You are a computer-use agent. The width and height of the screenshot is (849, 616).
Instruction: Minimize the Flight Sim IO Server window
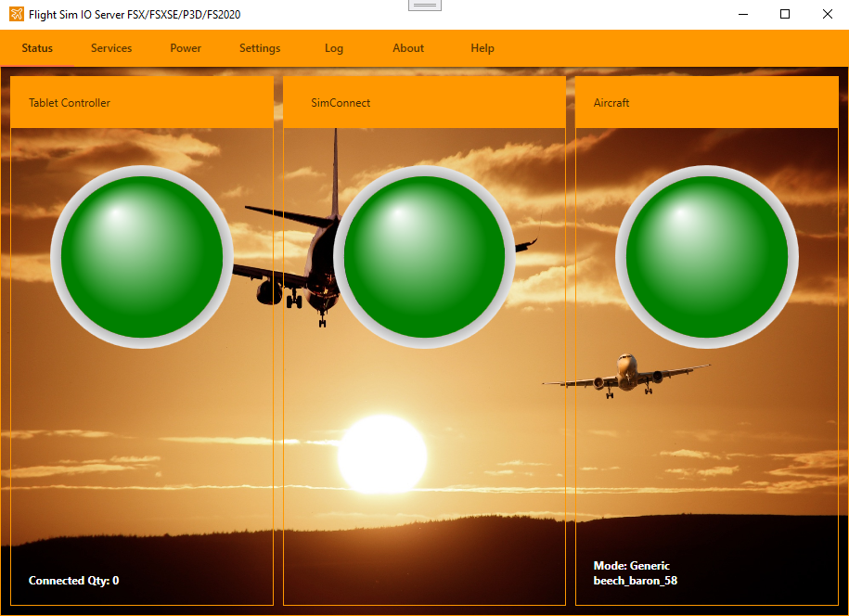(743, 14)
